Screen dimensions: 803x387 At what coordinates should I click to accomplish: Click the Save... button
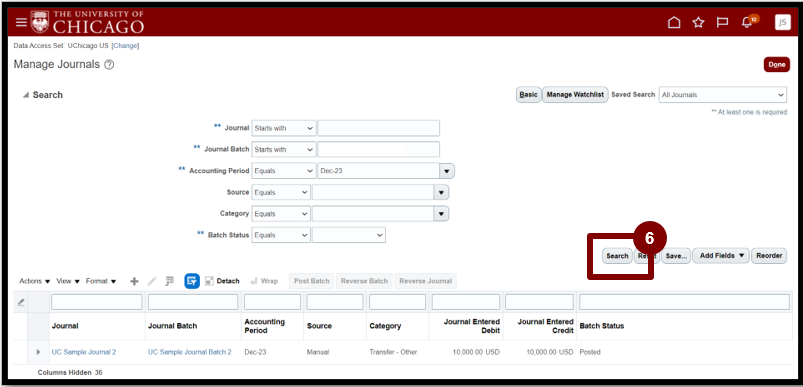point(676,256)
